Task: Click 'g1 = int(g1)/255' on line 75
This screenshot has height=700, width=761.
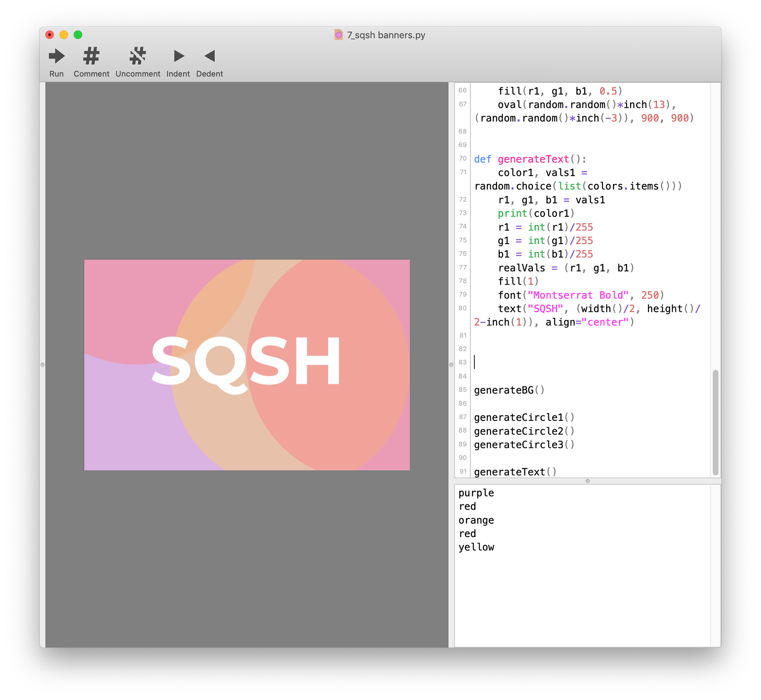Action: tap(545, 241)
